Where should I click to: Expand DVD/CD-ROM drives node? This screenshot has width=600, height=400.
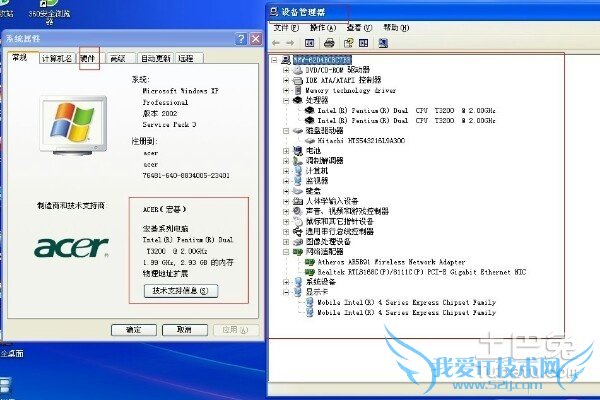pyautogui.click(x=286, y=70)
